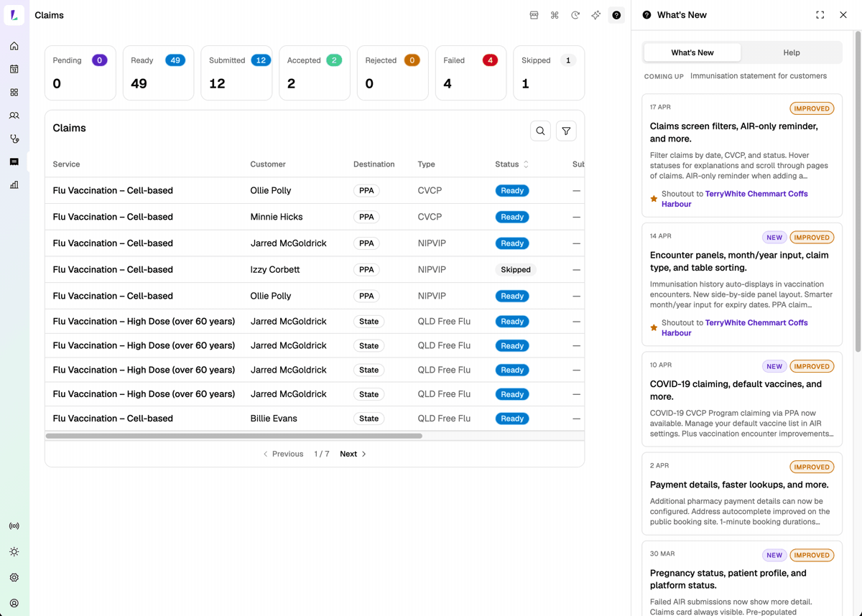862x616 pixels.
Task: Open the 14 Apr Encounter panels update
Action: tap(742, 284)
